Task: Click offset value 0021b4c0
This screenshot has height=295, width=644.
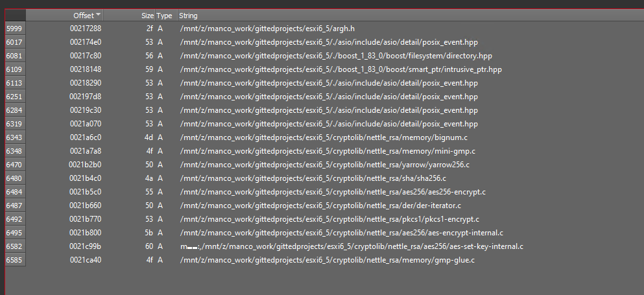Action: 85,178
